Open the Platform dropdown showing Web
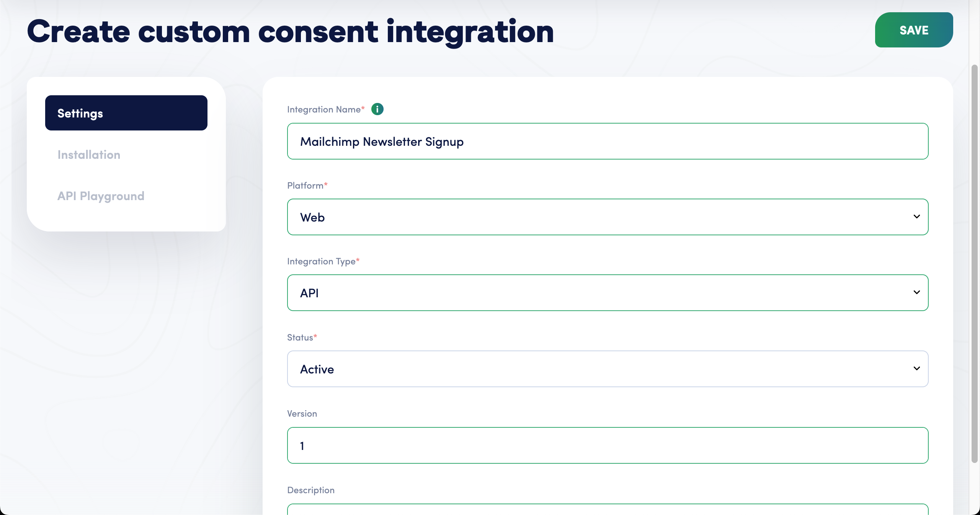Screen dimensions: 980x515 pos(608,217)
